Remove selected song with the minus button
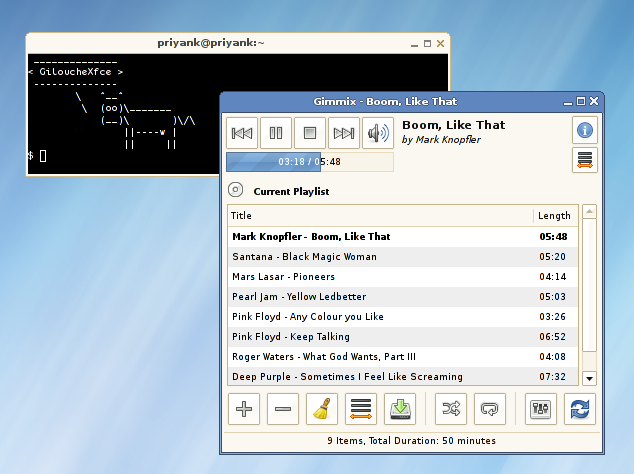The height and width of the screenshot is (474, 634). (x=283, y=409)
